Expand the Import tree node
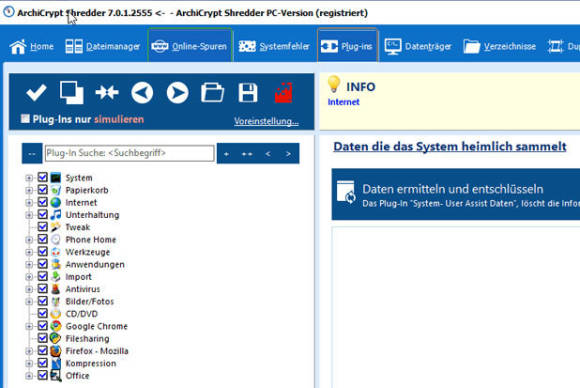This screenshot has height=388, width=580. [x=29, y=277]
